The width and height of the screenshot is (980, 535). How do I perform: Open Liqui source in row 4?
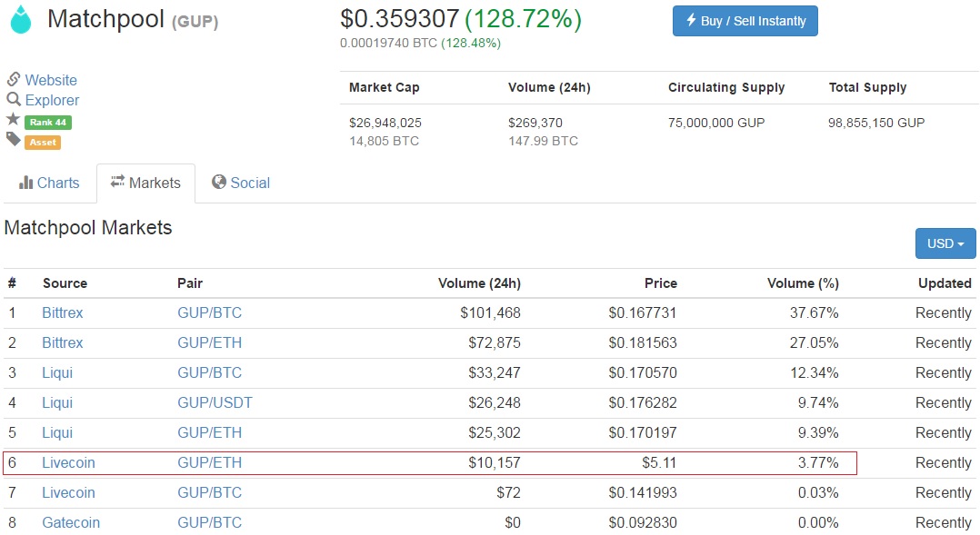click(x=57, y=402)
